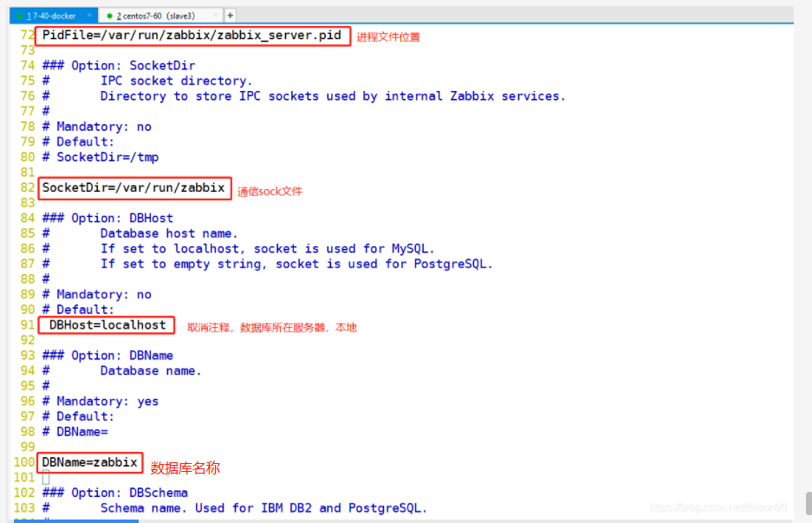Click '# Mandatory: no' on line 89
The height and width of the screenshot is (523, 812).
click(x=97, y=294)
